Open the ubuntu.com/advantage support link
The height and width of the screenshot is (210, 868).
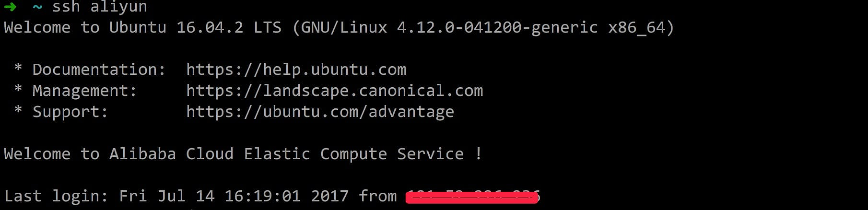click(x=320, y=112)
